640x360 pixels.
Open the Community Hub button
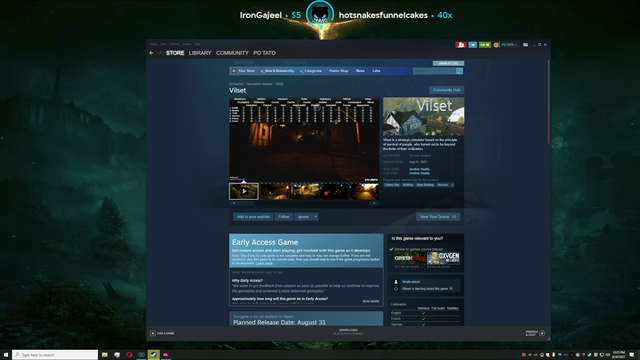coord(447,90)
